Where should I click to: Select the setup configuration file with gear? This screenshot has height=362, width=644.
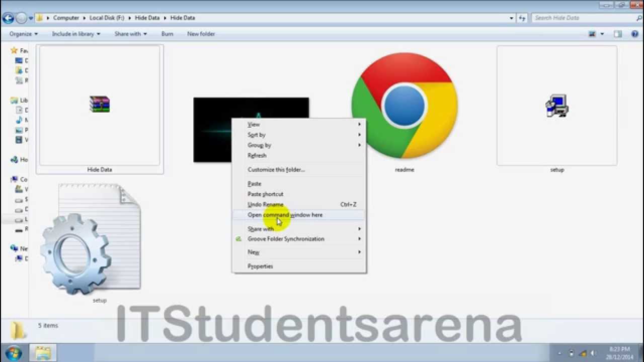pyautogui.click(x=91, y=239)
